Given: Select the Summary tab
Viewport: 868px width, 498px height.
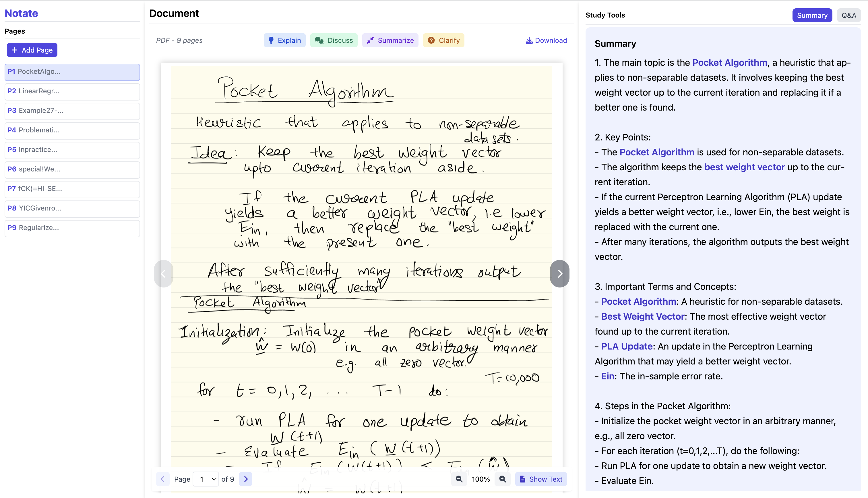Looking at the screenshot, I should tap(812, 16).
